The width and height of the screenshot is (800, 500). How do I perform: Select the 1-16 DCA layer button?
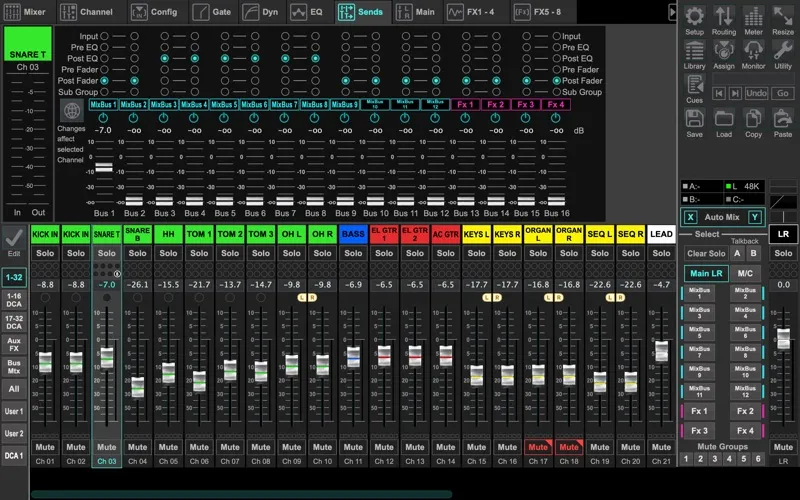(14, 301)
